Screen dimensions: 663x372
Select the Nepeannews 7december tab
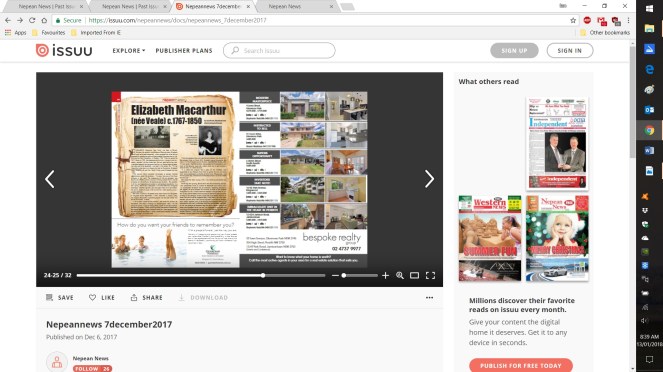click(213, 6)
